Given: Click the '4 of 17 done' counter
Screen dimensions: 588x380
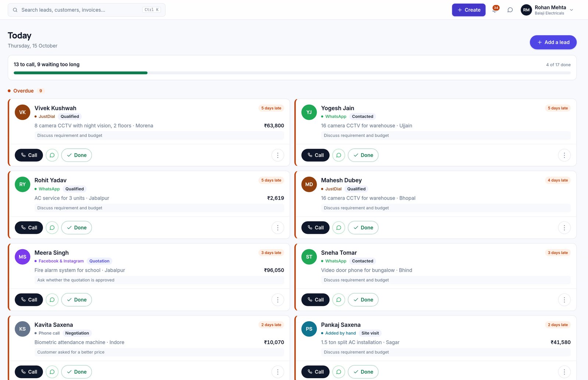Looking at the screenshot, I should coord(558,65).
